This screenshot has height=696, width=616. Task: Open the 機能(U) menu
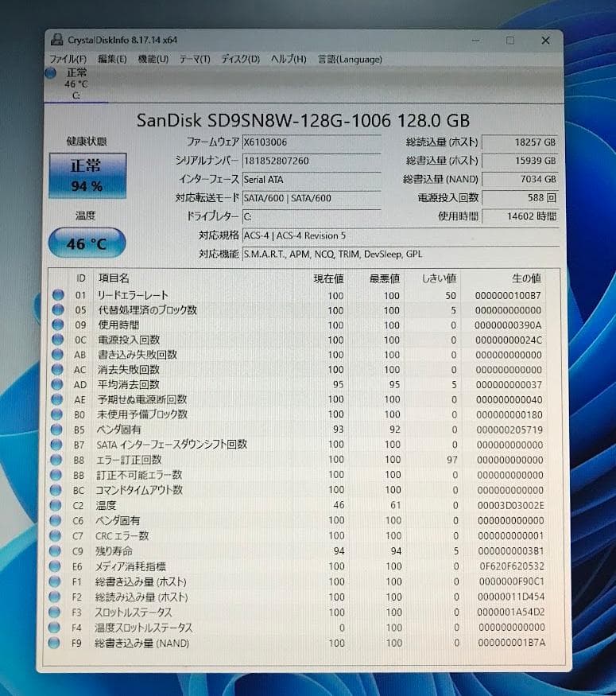(153, 59)
